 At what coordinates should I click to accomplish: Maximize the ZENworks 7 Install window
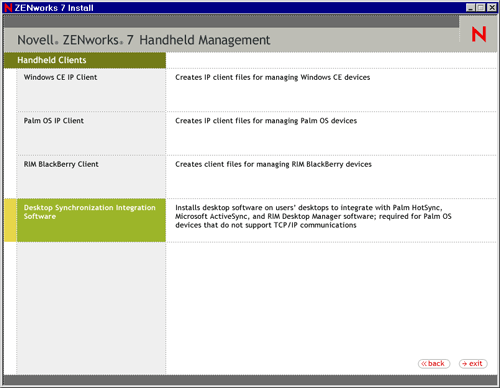[480, 7]
